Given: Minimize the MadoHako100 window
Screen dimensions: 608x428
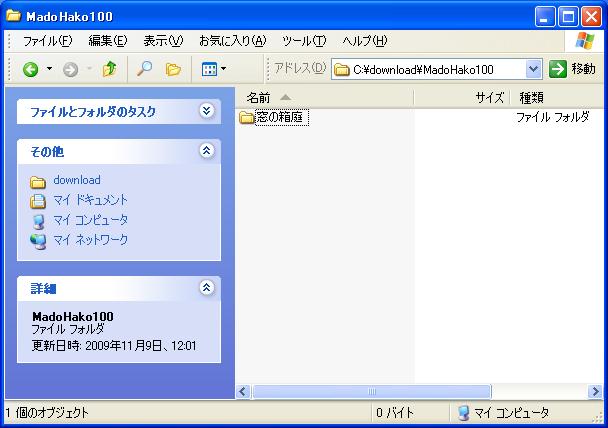Looking at the screenshot, I should coord(545,17).
